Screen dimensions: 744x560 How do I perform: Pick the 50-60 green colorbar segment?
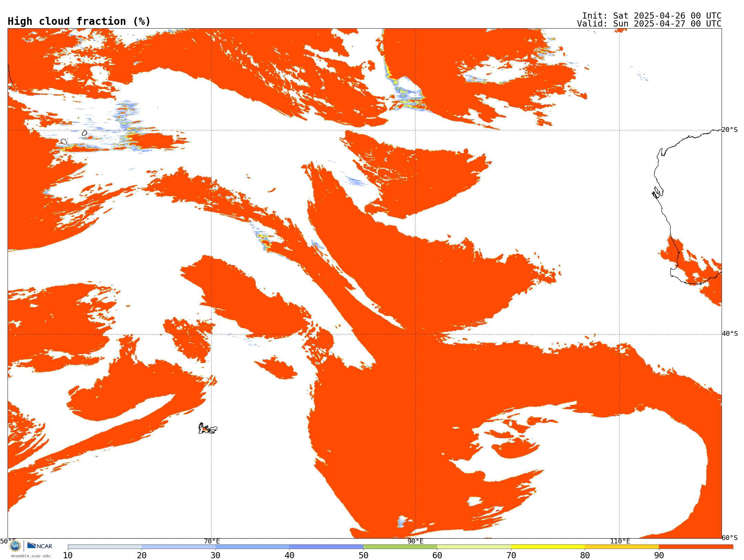tap(400, 547)
